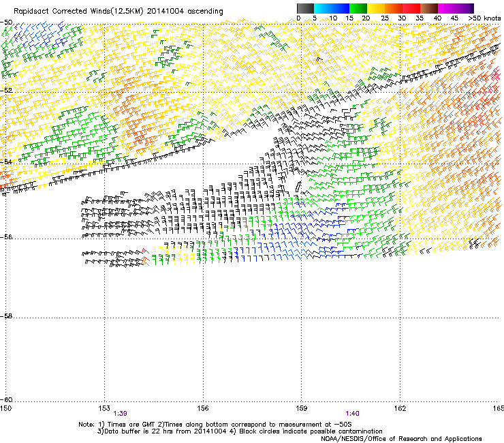Click the orange 25-30 knots legend swatch
The width and height of the screenshot is (504, 443).
point(394,8)
